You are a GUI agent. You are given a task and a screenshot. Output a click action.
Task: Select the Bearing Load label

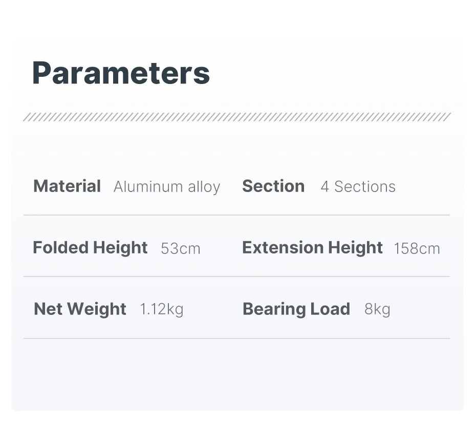(296, 309)
